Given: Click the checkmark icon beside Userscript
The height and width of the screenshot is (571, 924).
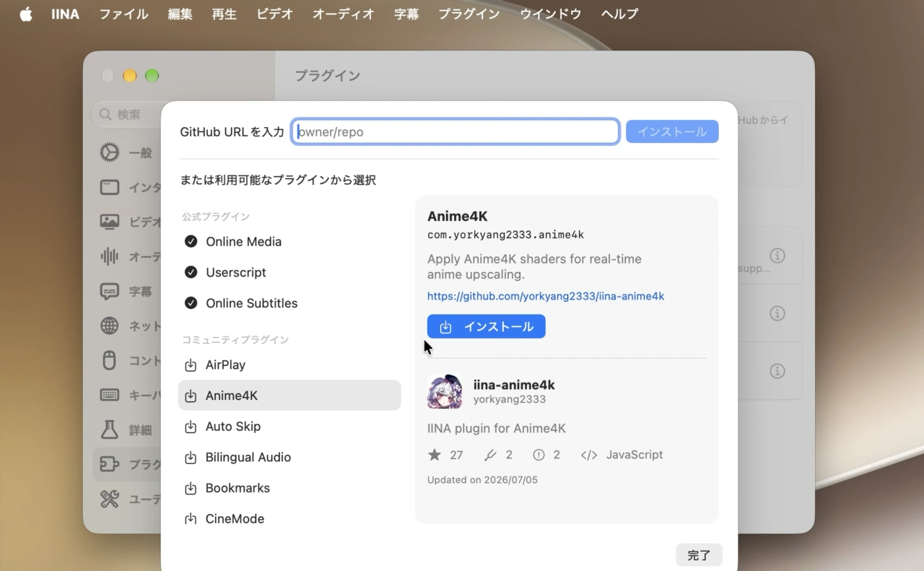Looking at the screenshot, I should (191, 272).
